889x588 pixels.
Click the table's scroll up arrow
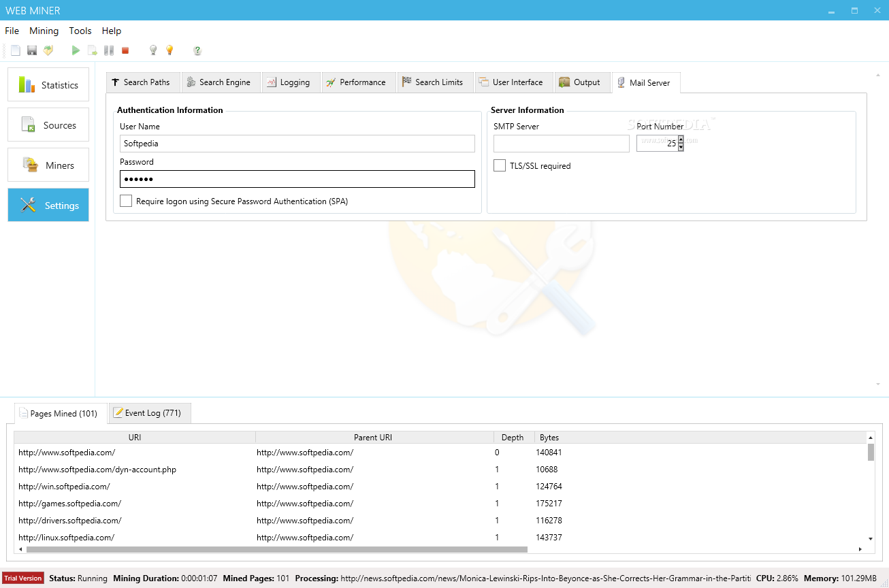click(x=871, y=438)
